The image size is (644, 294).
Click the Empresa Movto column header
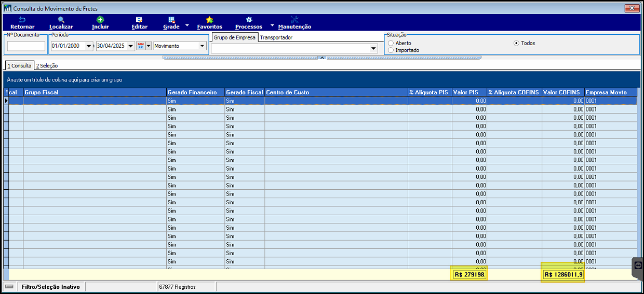pos(610,92)
